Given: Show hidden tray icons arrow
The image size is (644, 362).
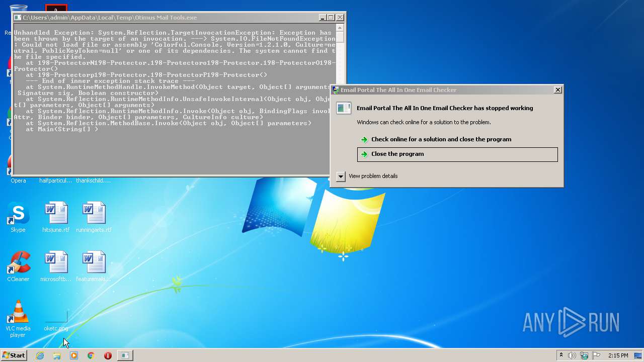Looking at the screenshot, I should 561,355.
